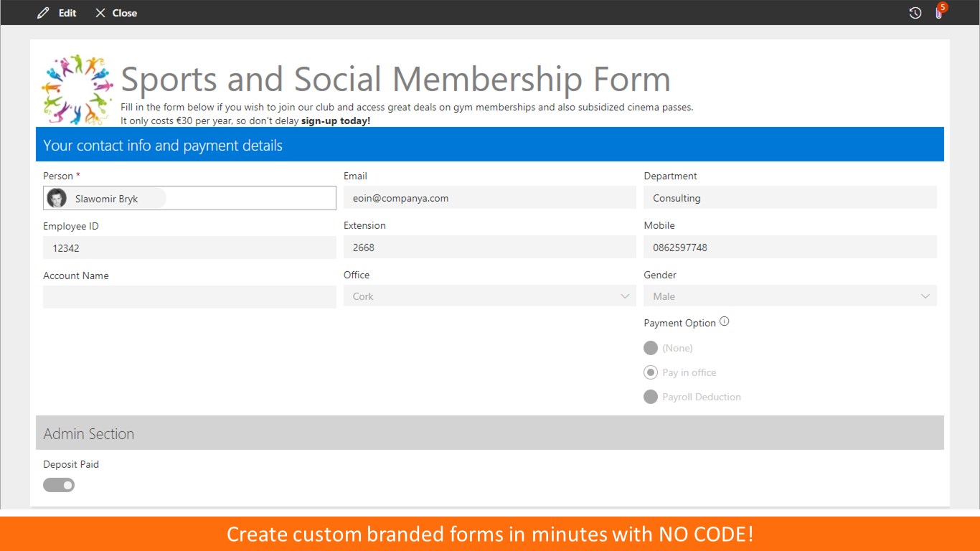Click the Department field showing Consulting
The image size is (980, 551).
(x=790, y=198)
